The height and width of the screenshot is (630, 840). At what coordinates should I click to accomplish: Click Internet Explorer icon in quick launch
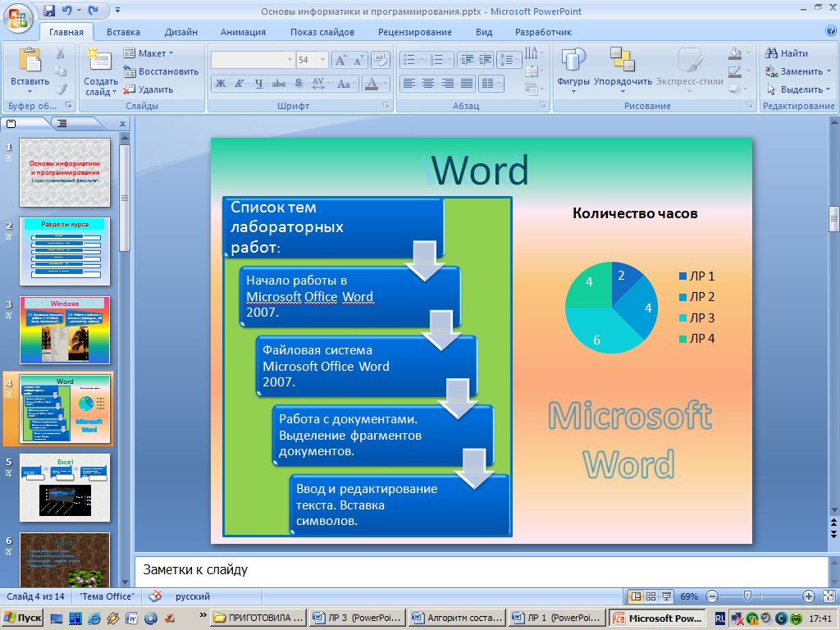[x=94, y=619]
